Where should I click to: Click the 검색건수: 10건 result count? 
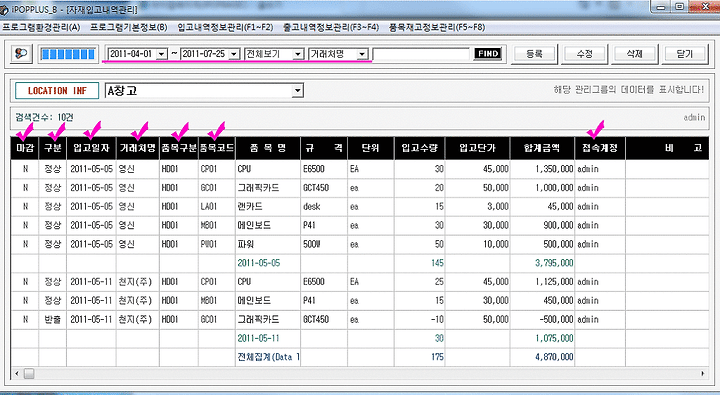[x=44, y=118]
